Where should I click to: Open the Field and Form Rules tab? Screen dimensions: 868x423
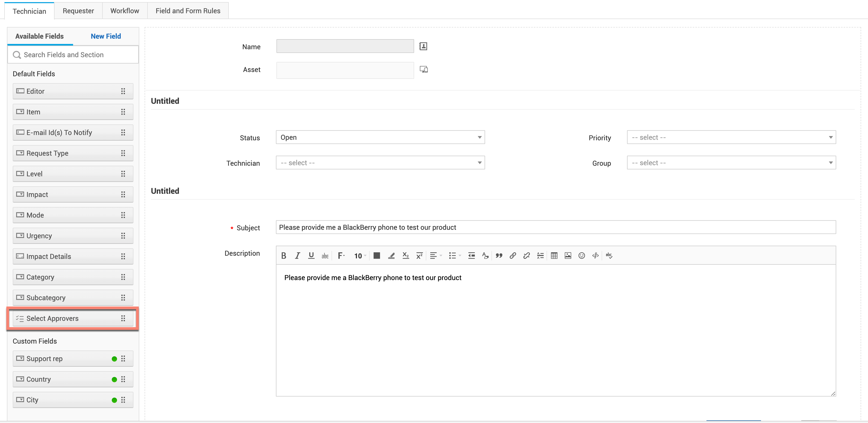pyautogui.click(x=188, y=11)
